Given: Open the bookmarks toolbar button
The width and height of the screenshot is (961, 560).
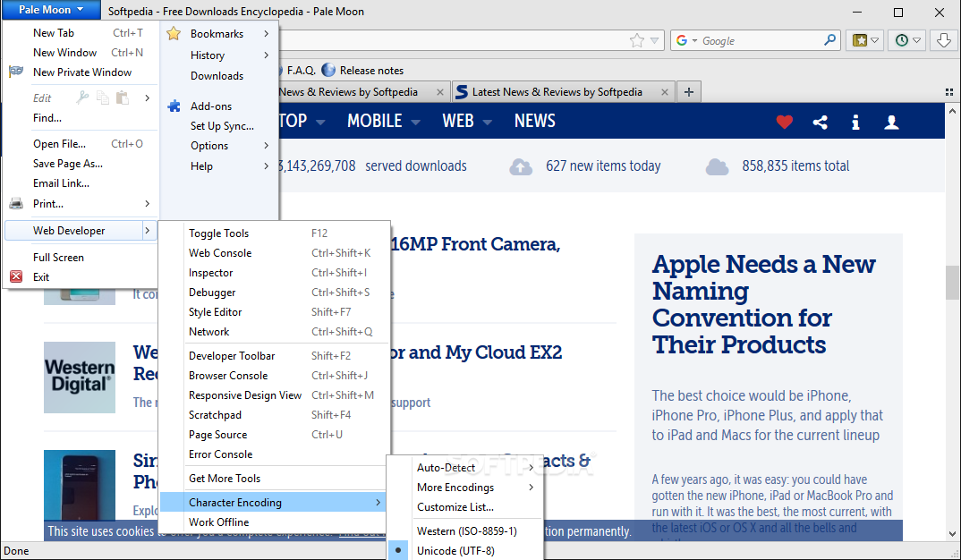Looking at the screenshot, I should click(864, 40).
